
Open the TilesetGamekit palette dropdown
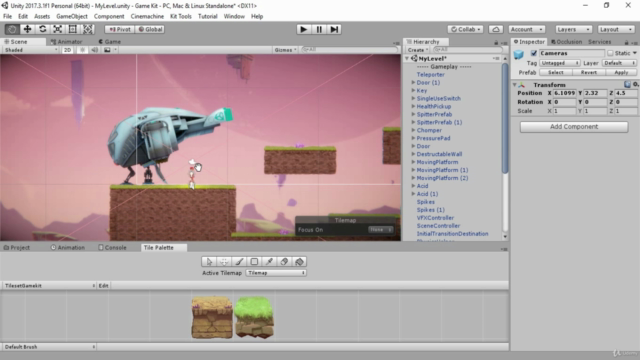pos(49,286)
